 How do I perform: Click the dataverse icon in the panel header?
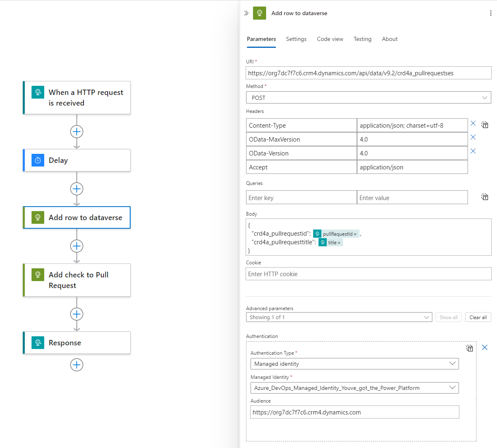click(260, 13)
